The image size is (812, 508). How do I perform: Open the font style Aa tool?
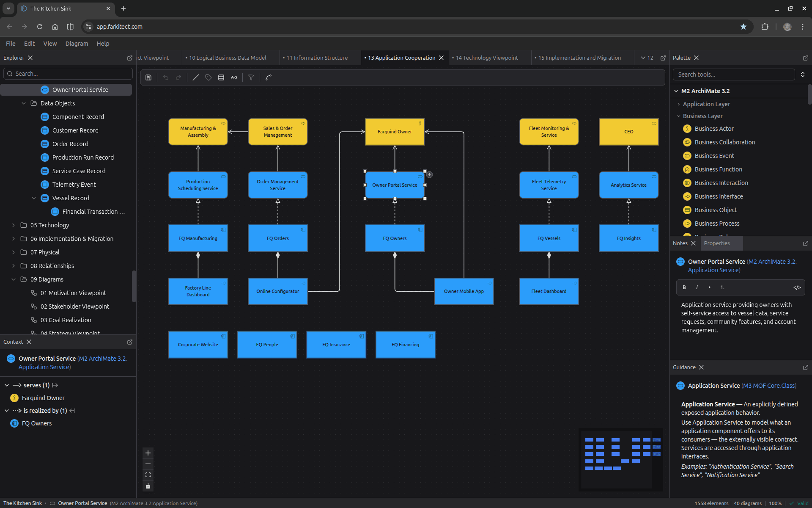coord(234,77)
